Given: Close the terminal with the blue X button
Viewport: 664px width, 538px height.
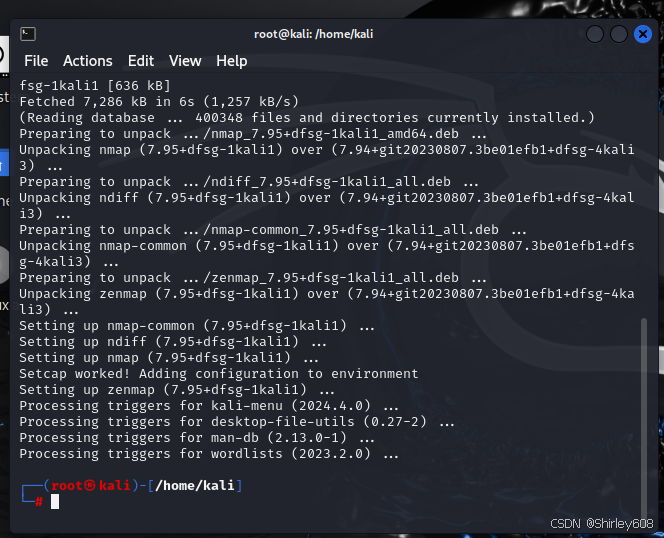Looking at the screenshot, I should [642, 34].
